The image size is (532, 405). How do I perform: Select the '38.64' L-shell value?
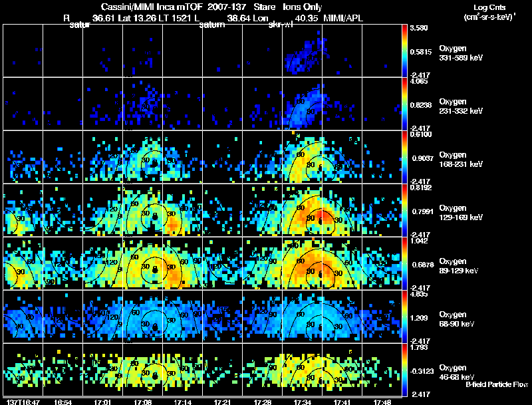pyautogui.click(x=239, y=18)
